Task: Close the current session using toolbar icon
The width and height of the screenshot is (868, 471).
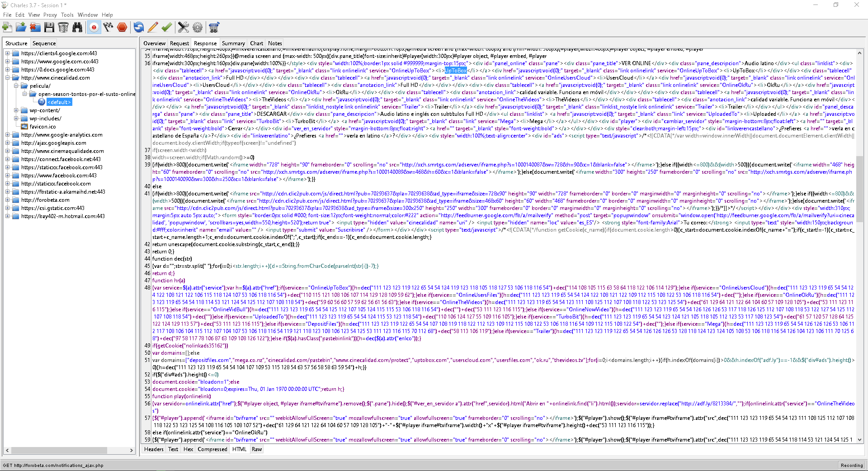Action: [35, 28]
